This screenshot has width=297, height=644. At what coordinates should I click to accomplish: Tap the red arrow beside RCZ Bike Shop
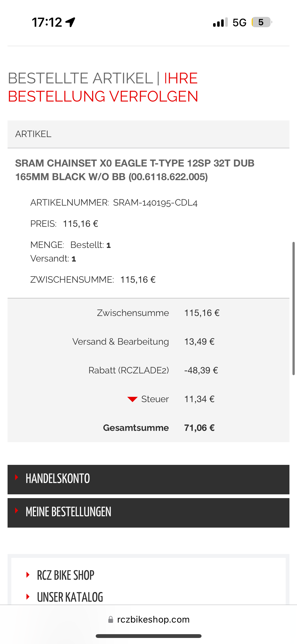[x=28, y=575]
